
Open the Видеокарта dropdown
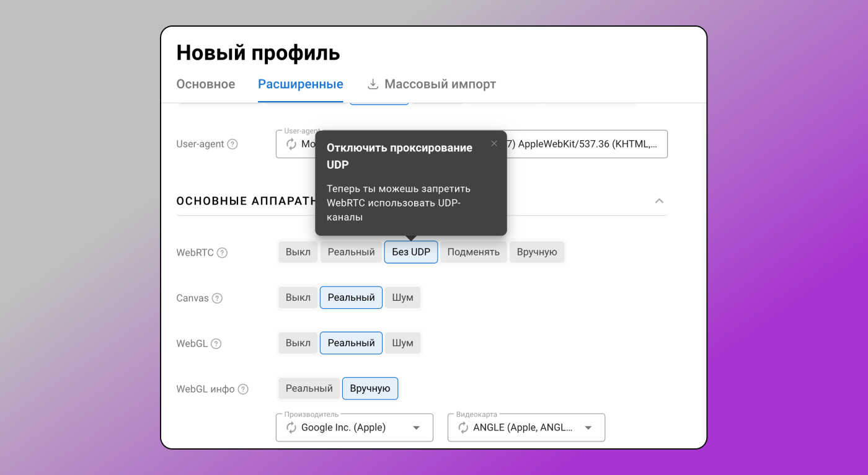pyautogui.click(x=588, y=427)
